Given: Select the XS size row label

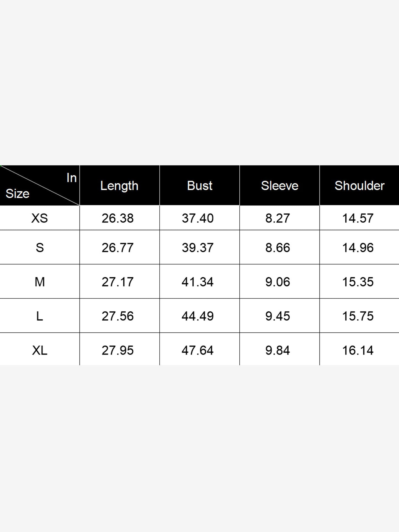Looking at the screenshot, I should pos(39,218).
